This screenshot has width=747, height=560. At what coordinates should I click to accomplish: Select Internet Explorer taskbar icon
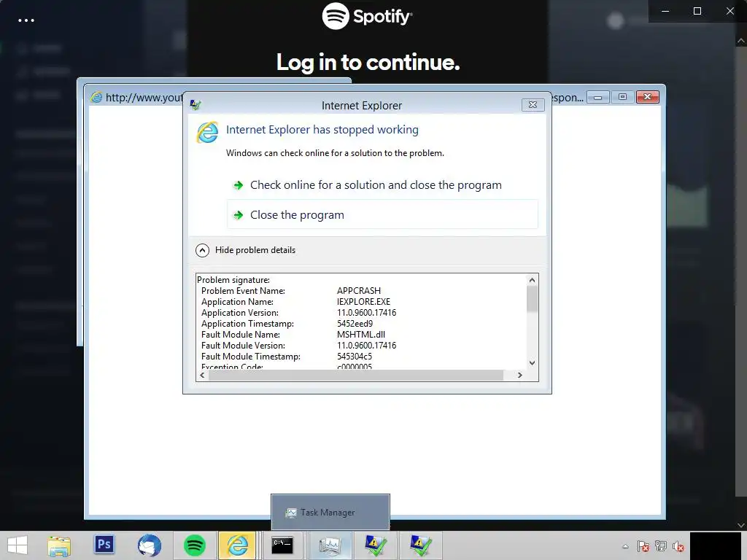pyautogui.click(x=237, y=545)
